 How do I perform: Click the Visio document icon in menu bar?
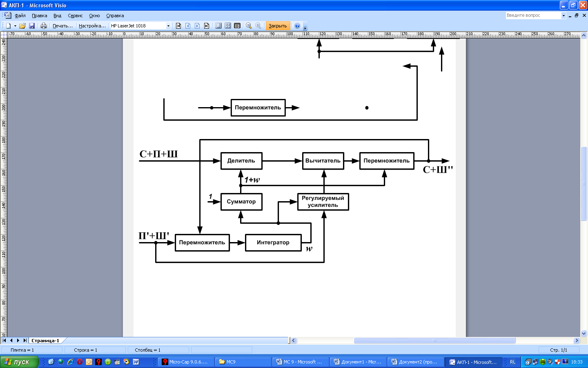click(7, 15)
